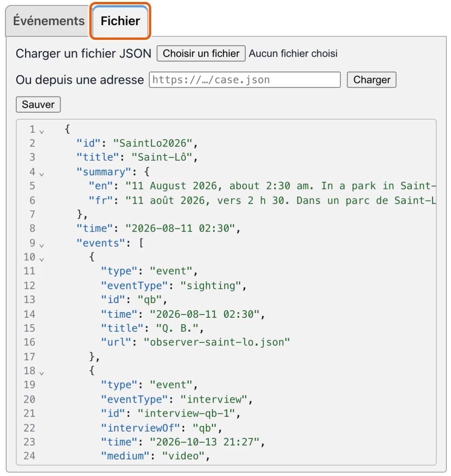Focus the address URL input field
Viewport: 451px width, 476px height.
click(245, 80)
